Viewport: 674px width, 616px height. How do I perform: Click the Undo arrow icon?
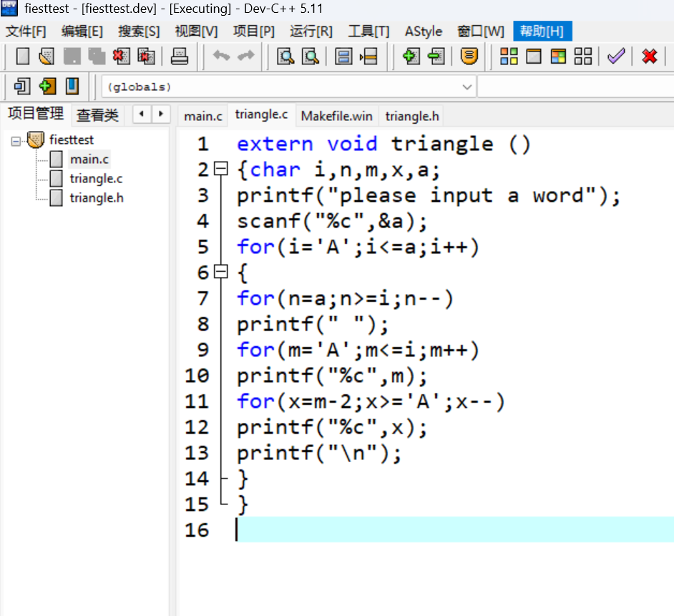coord(221,56)
